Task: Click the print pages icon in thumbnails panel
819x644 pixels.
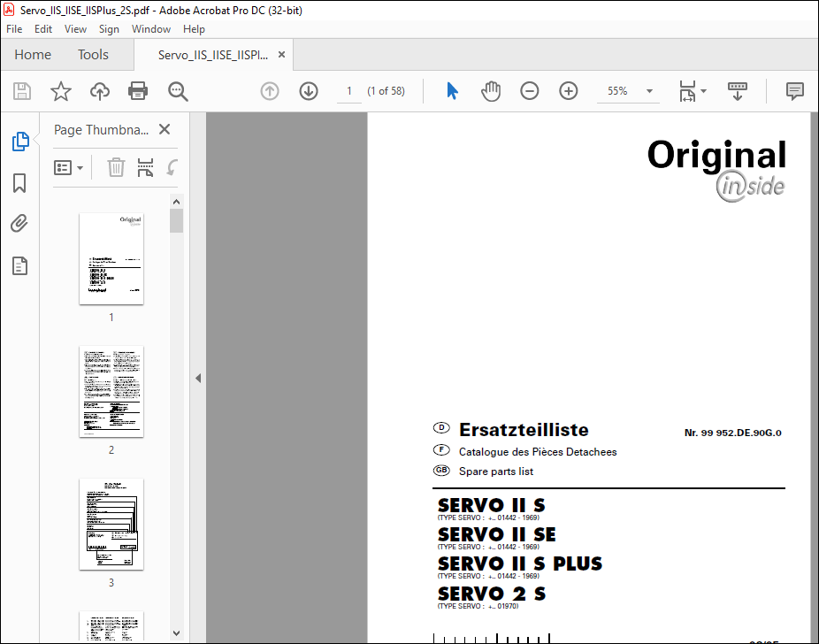Action: (x=145, y=168)
